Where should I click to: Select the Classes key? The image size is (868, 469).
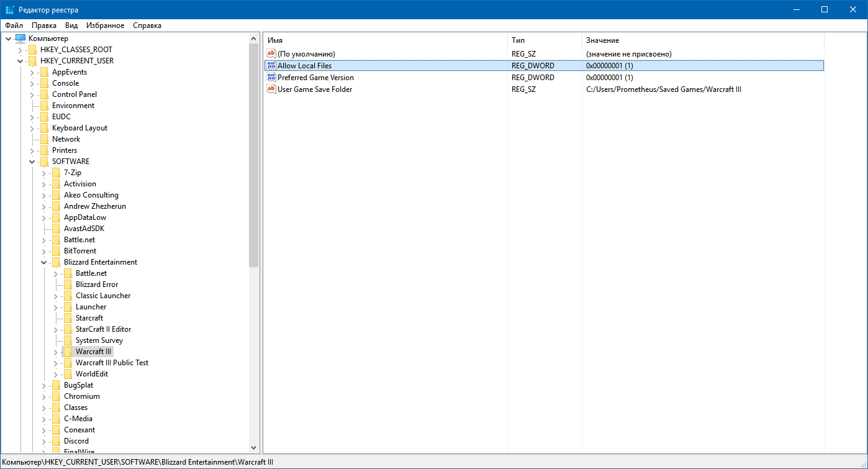click(x=76, y=408)
